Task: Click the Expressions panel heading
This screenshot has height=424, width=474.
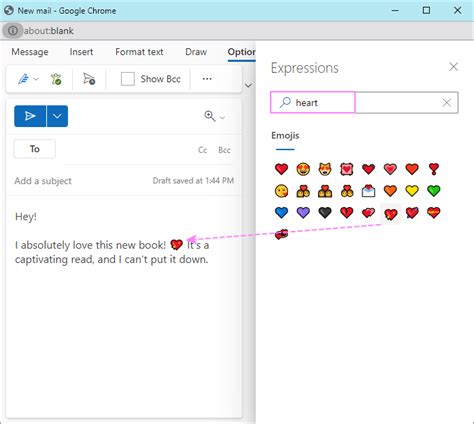Action: tap(305, 68)
